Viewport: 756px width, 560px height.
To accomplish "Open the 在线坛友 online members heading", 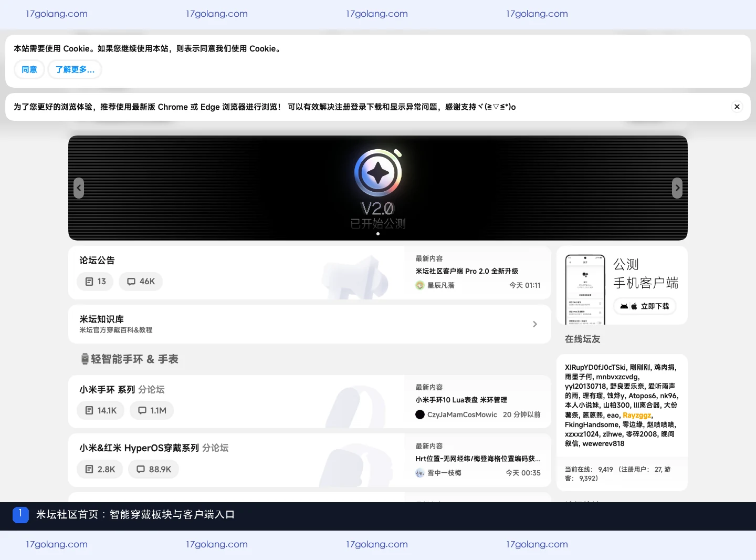I will pyautogui.click(x=583, y=339).
